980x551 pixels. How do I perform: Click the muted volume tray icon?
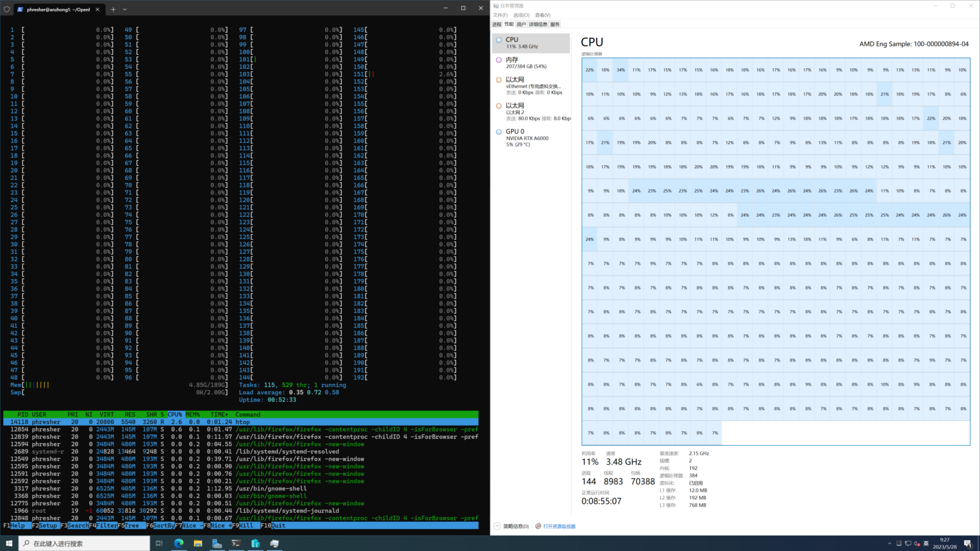(917, 543)
